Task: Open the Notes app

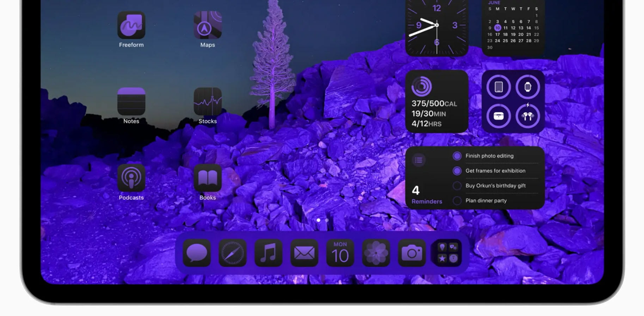Action: [x=131, y=102]
